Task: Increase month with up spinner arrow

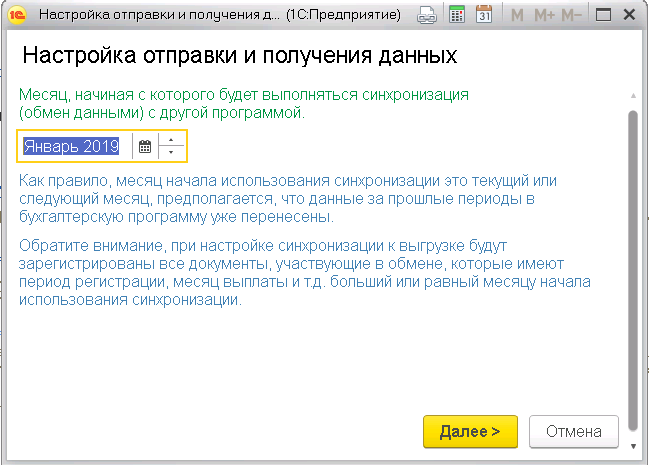Action: point(171,140)
